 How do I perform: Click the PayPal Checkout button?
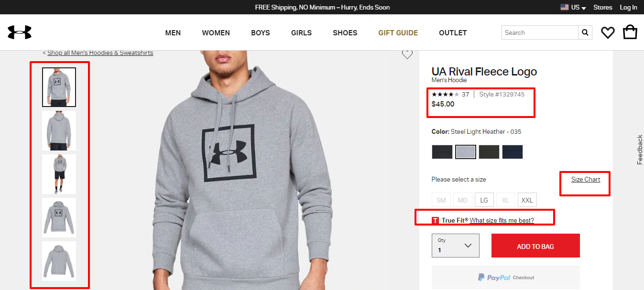[x=505, y=277]
